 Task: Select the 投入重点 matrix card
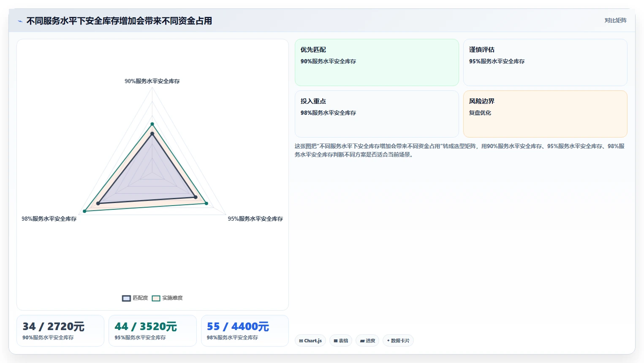[377, 114]
